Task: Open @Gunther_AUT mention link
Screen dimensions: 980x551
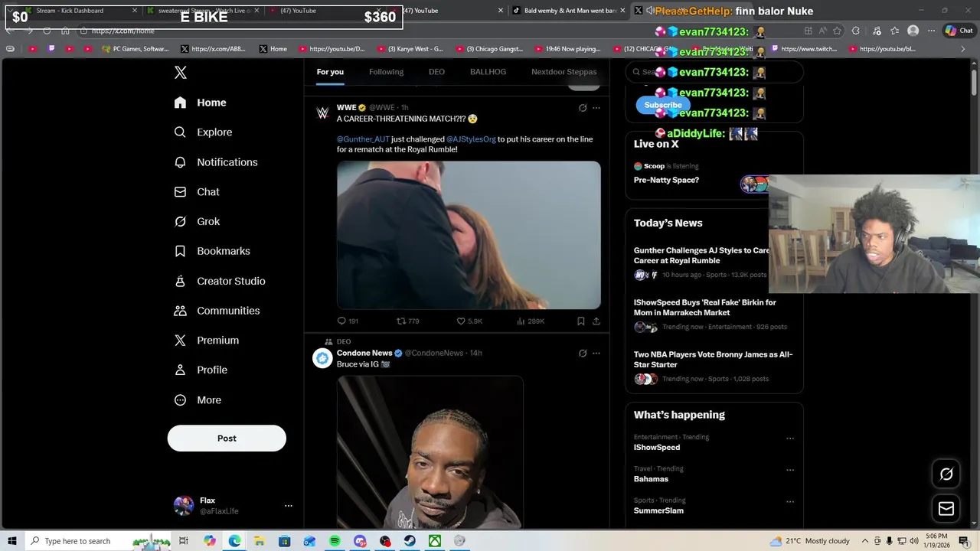Action: (363, 139)
